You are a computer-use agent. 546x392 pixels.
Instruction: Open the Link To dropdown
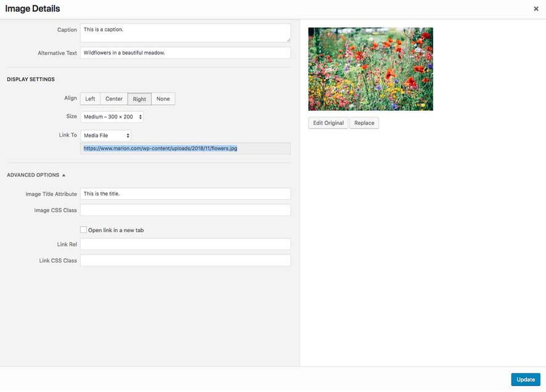click(x=106, y=135)
